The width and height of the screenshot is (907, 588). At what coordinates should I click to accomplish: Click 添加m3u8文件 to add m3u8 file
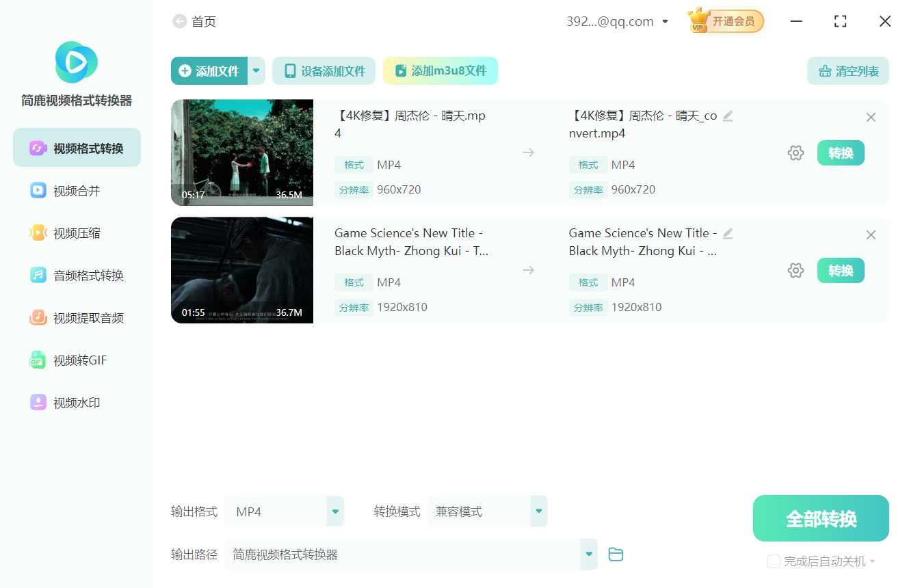(x=441, y=70)
